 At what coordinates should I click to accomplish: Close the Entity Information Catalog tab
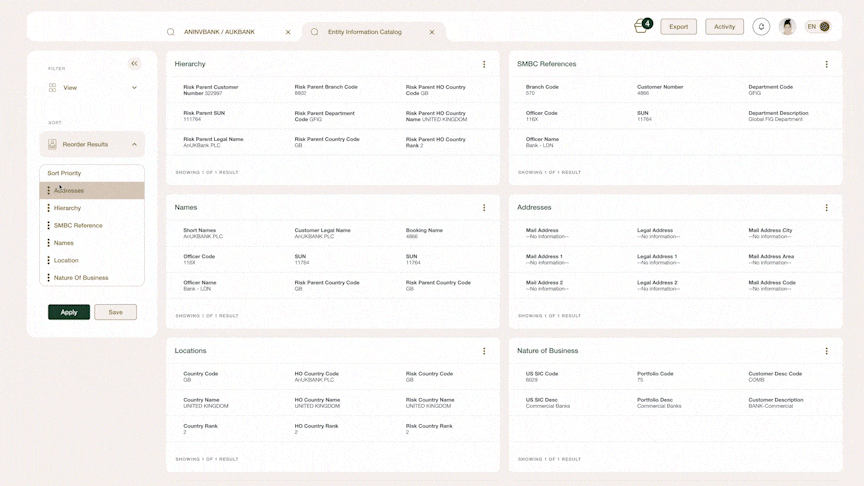tap(432, 32)
